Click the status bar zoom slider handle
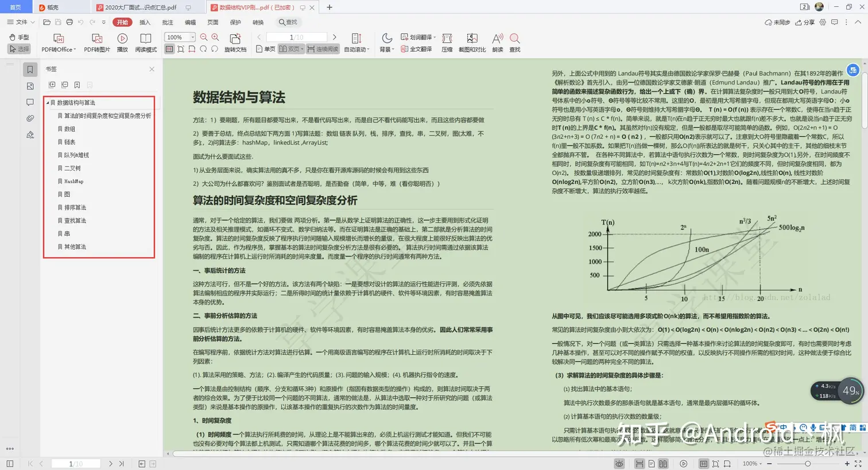The width and height of the screenshot is (868, 470). (807, 464)
